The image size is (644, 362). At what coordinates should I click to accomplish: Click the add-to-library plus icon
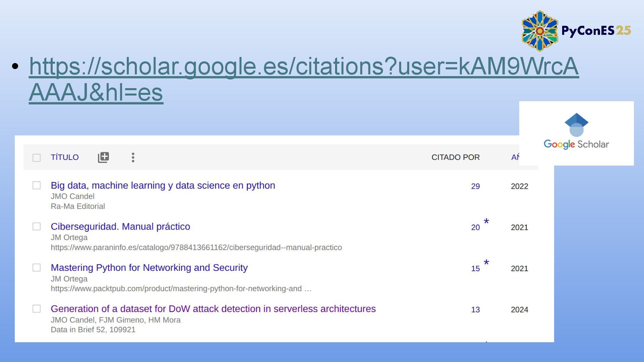pos(103,157)
